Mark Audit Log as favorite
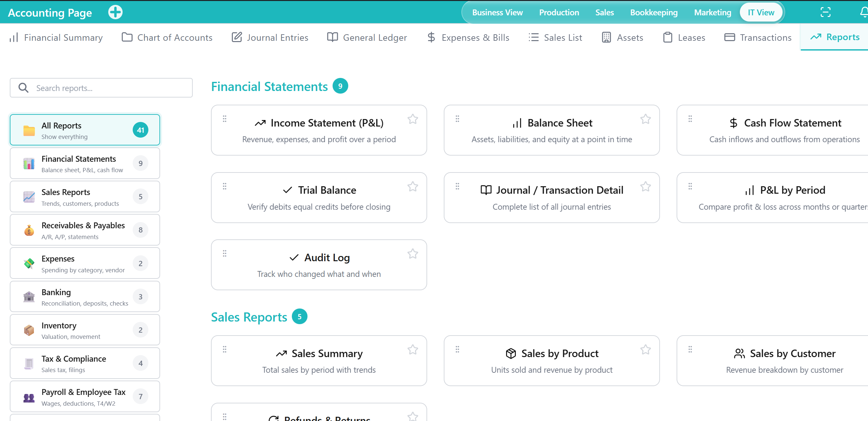 (412, 253)
